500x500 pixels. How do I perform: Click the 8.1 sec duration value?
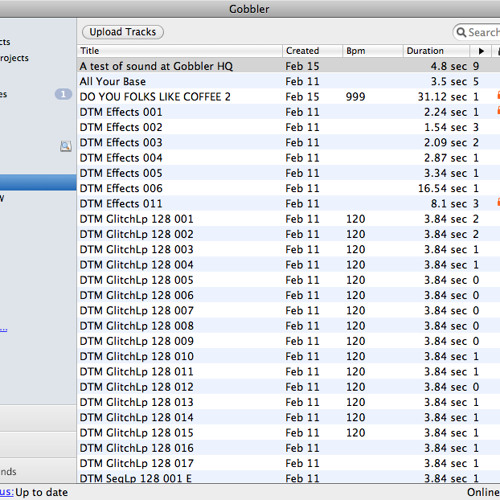click(x=449, y=204)
